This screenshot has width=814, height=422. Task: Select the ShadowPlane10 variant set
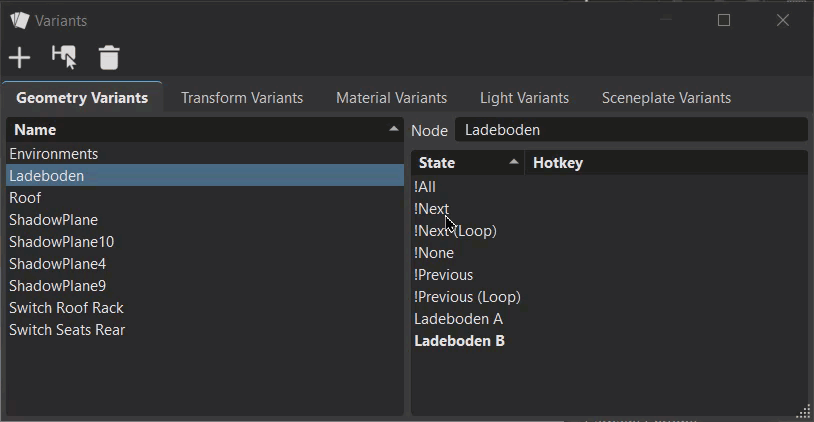pos(62,242)
